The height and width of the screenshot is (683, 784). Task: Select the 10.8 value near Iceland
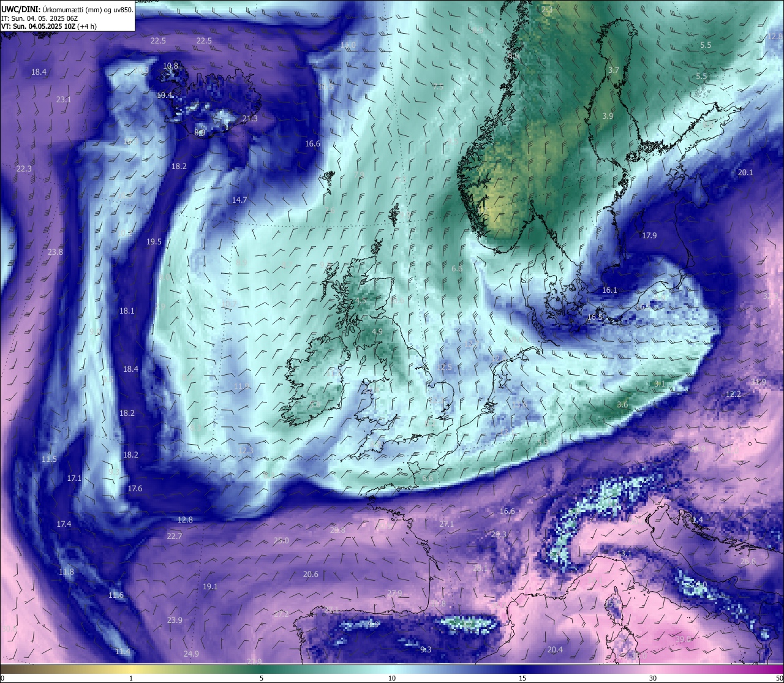[170, 66]
